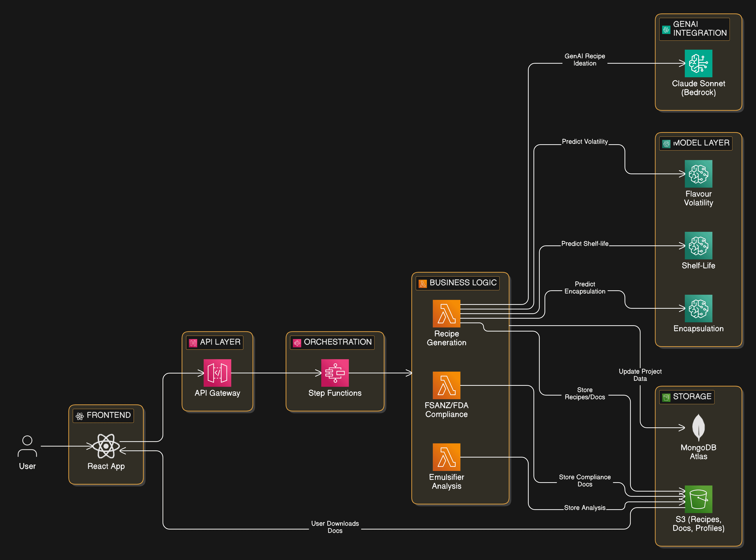The image size is (756, 560).
Task: Select the STORAGE group title label
Action: tap(692, 396)
